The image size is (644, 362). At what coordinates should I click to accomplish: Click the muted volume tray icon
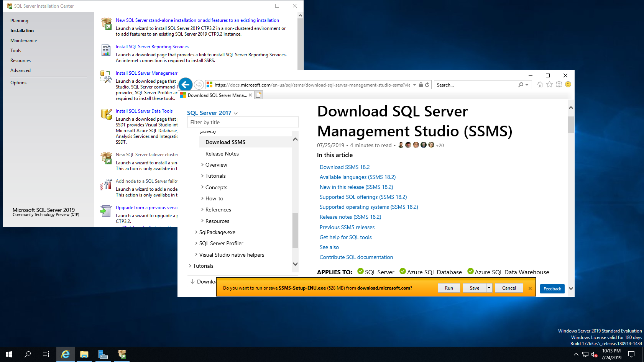595,354
